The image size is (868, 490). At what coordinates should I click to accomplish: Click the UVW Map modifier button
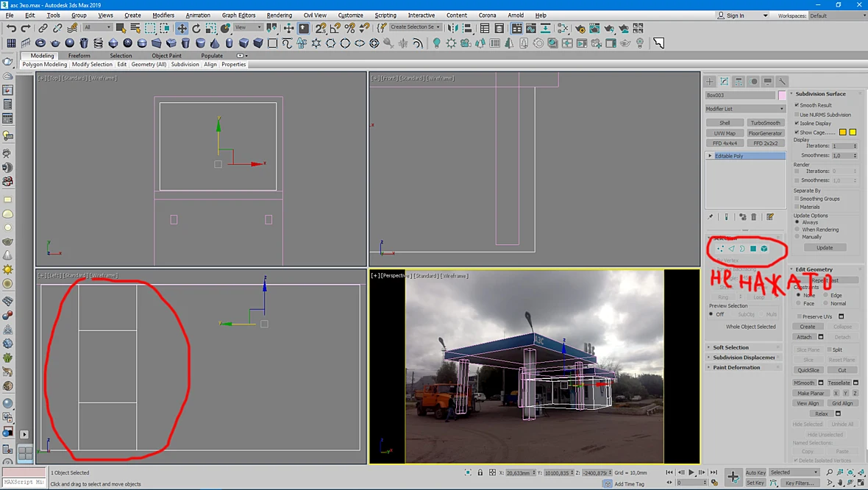coord(725,133)
